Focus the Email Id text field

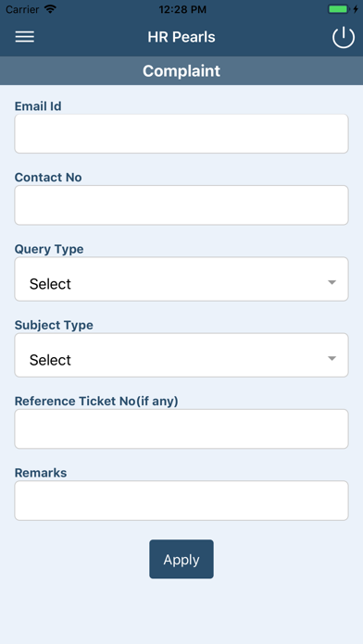click(x=181, y=134)
